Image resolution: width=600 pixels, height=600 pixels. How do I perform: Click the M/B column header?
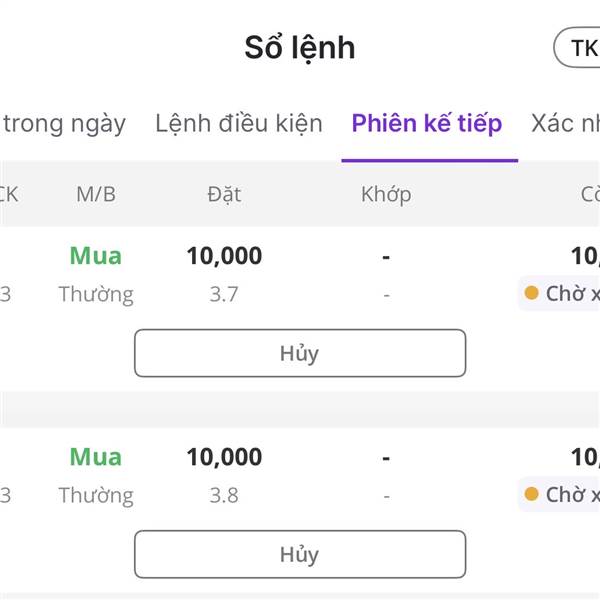pyautogui.click(x=96, y=194)
